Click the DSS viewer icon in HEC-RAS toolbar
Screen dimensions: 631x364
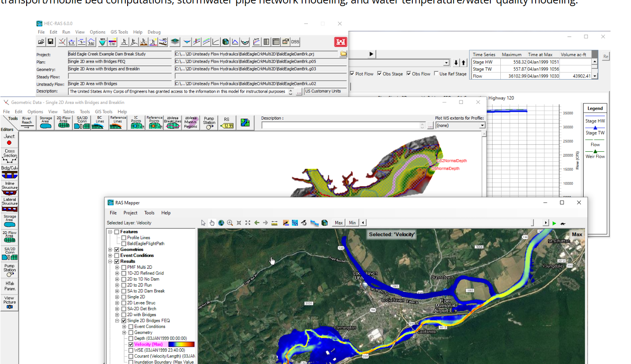(x=295, y=42)
